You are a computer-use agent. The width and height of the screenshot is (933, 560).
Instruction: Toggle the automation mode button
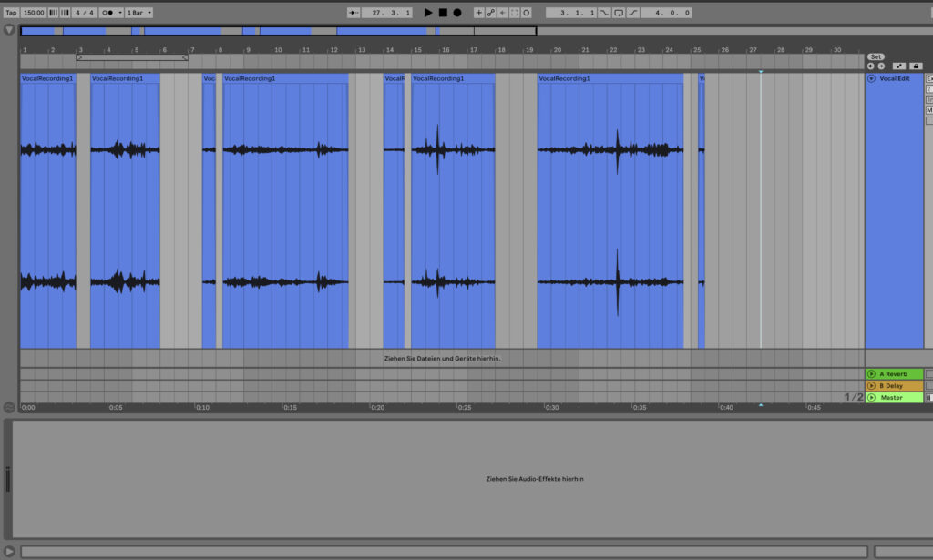click(x=899, y=66)
